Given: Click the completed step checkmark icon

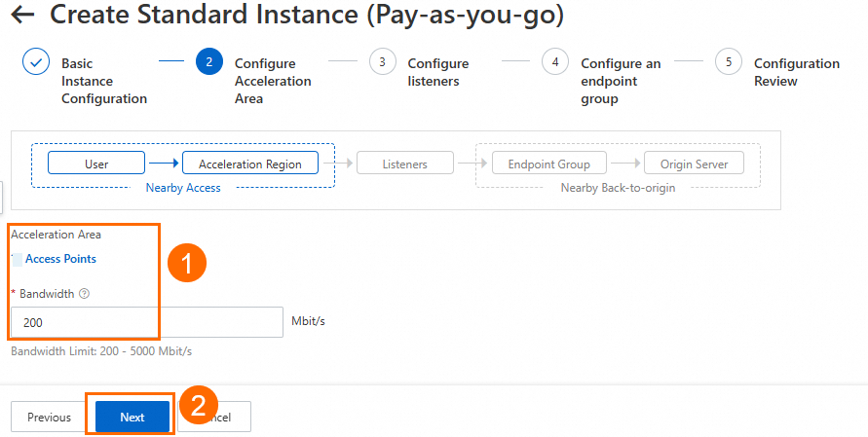Looking at the screenshot, I should (x=36, y=62).
